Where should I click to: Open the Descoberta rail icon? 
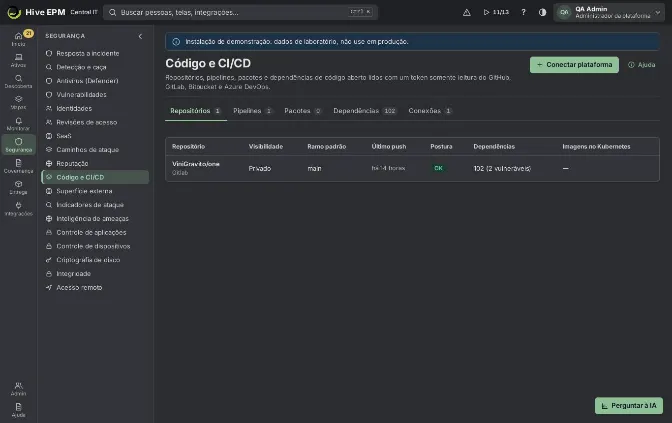(x=18, y=81)
